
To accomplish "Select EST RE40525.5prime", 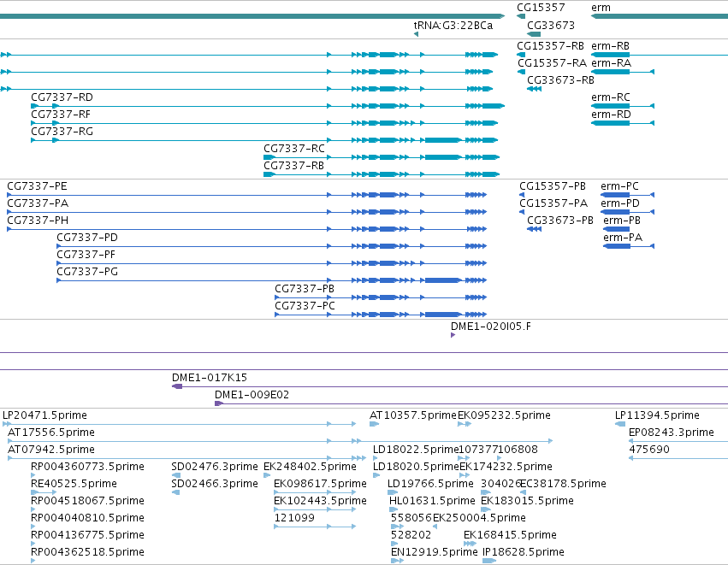I will click(74, 485).
